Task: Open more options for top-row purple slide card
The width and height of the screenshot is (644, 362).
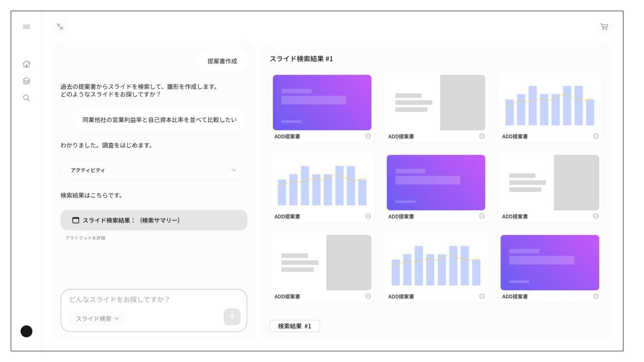Action: pyautogui.click(x=368, y=136)
